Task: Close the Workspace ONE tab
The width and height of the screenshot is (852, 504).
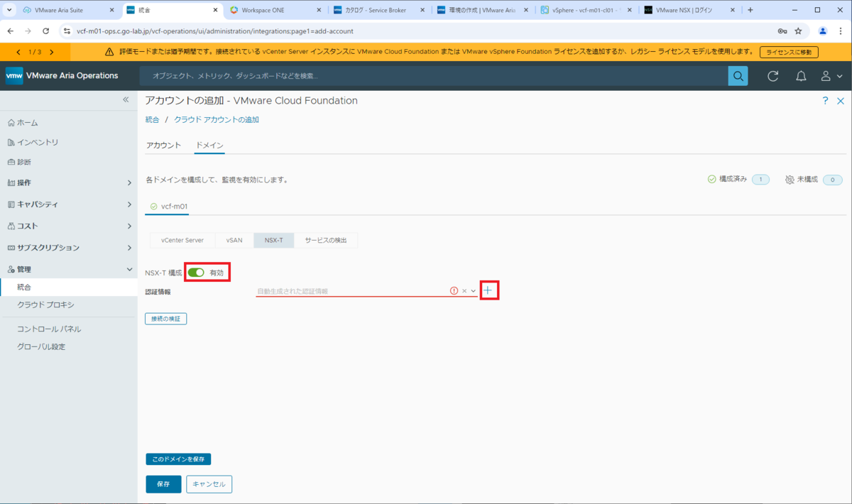Action: 319,10
